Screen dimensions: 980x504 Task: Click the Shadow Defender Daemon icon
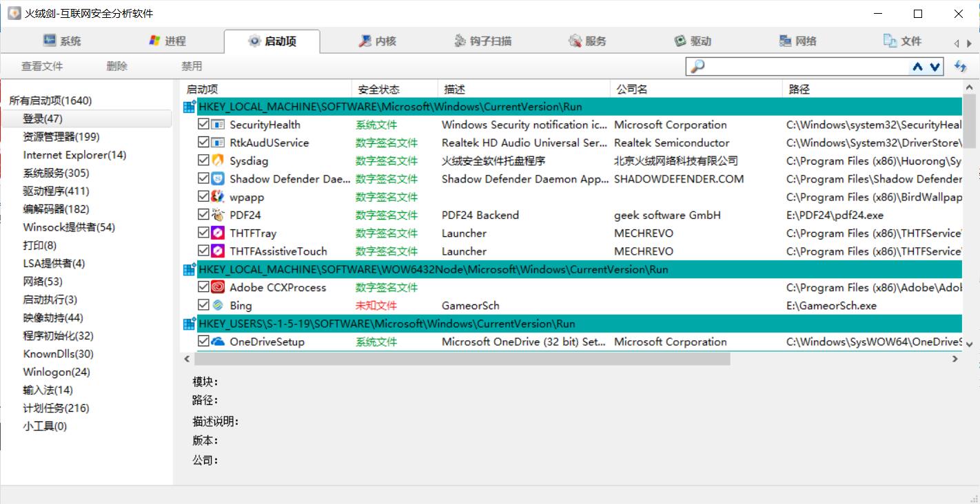218,179
